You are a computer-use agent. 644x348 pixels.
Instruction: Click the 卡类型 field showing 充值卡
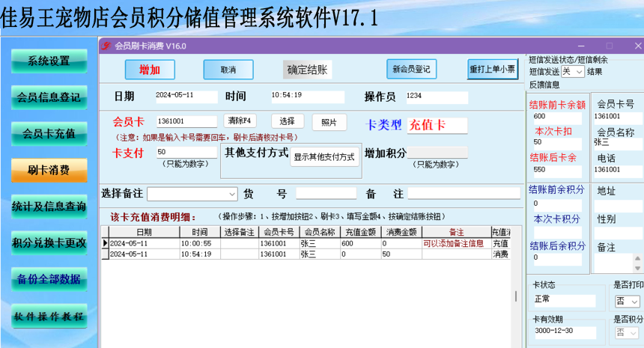coord(437,126)
